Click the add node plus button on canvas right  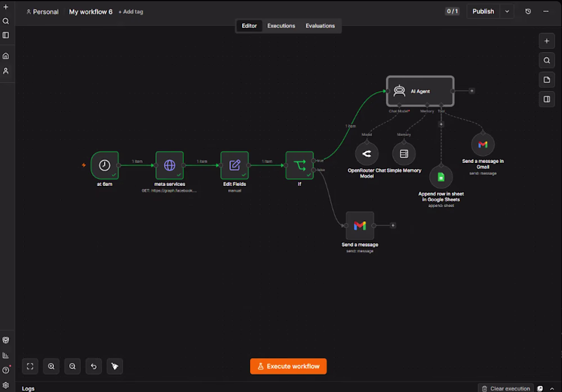547,41
